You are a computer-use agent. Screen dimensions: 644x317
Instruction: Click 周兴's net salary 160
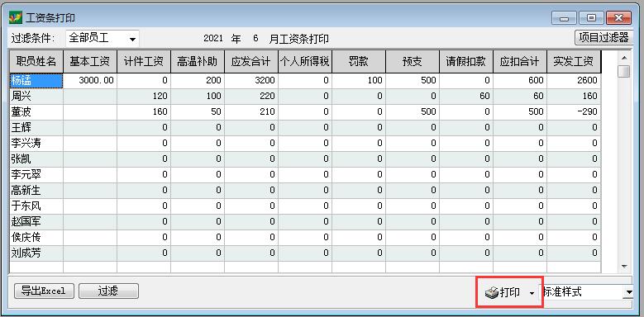pyautogui.click(x=575, y=97)
